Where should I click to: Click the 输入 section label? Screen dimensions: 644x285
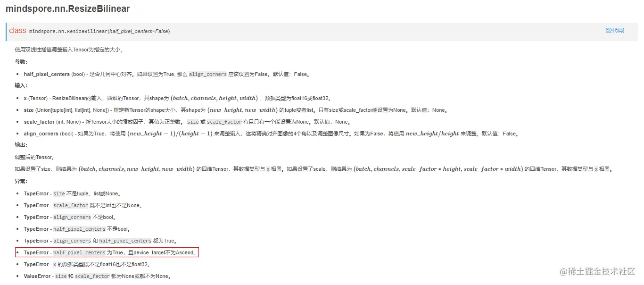pos(21,86)
